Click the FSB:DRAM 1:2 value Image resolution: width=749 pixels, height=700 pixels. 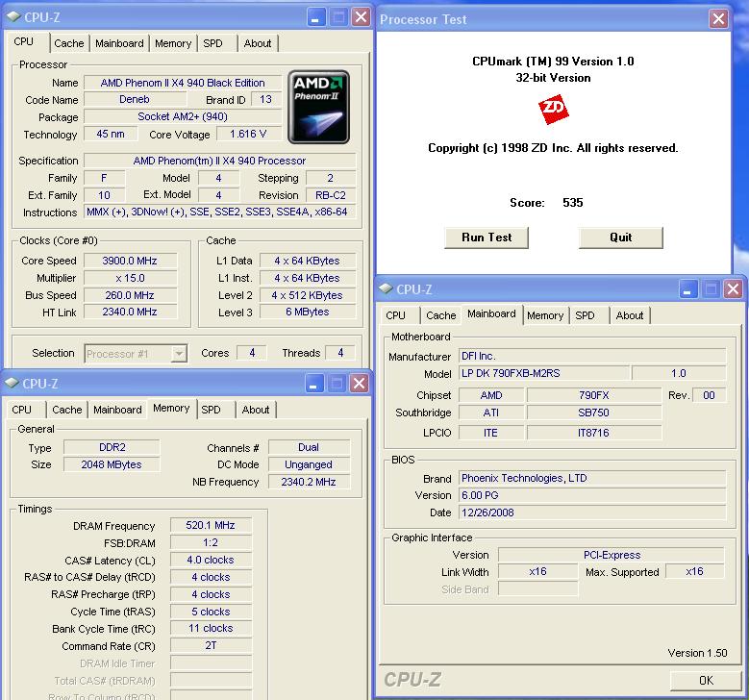click(211, 543)
